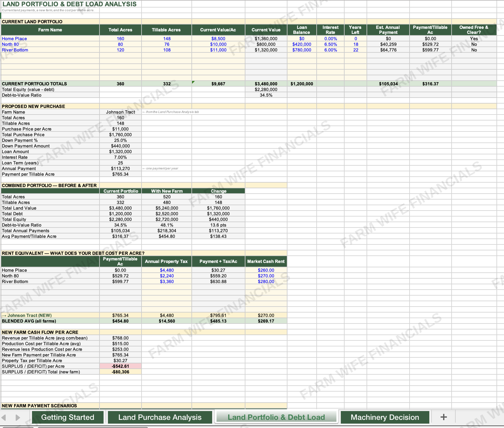504x428 pixels.
Task: Click the Loan Term (years) value 25
Action: click(x=121, y=163)
